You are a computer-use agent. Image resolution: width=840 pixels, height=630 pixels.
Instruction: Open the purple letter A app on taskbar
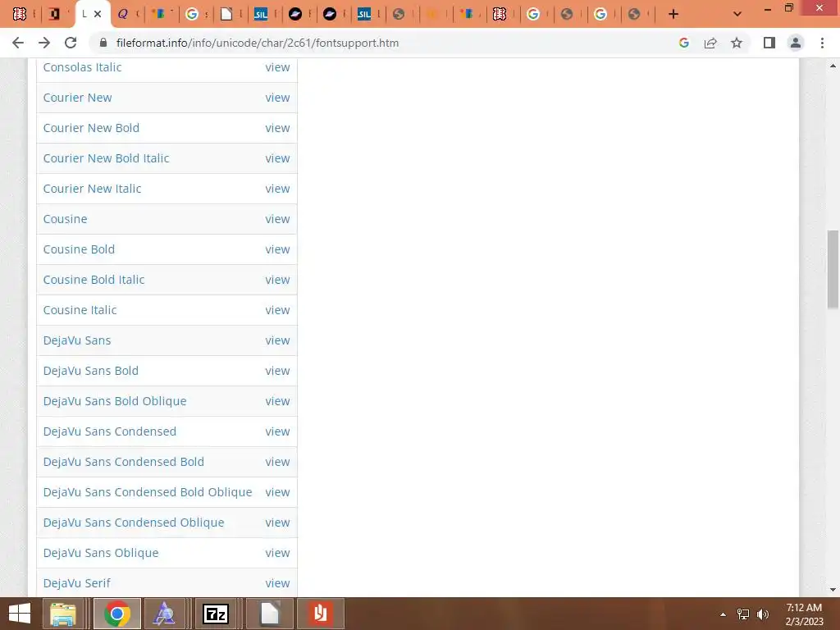click(164, 614)
